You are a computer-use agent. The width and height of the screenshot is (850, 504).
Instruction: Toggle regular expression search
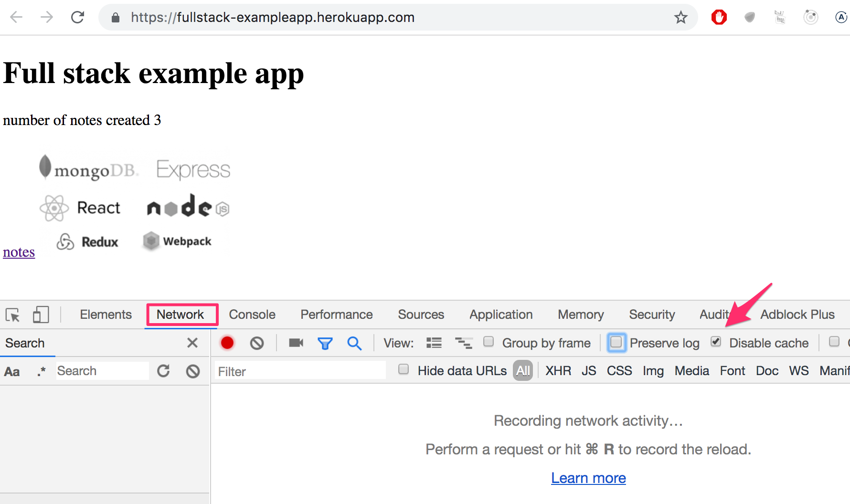tap(42, 371)
